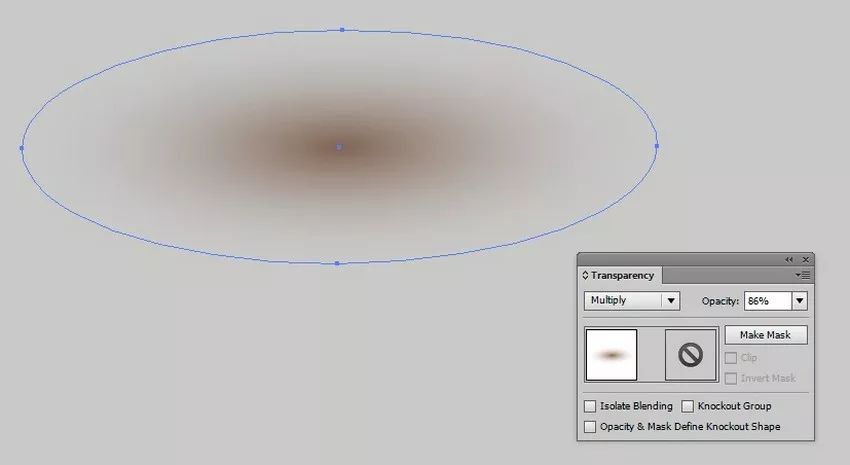Select the ellipse's left anchor point
The image size is (850, 465).
(x=22, y=147)
